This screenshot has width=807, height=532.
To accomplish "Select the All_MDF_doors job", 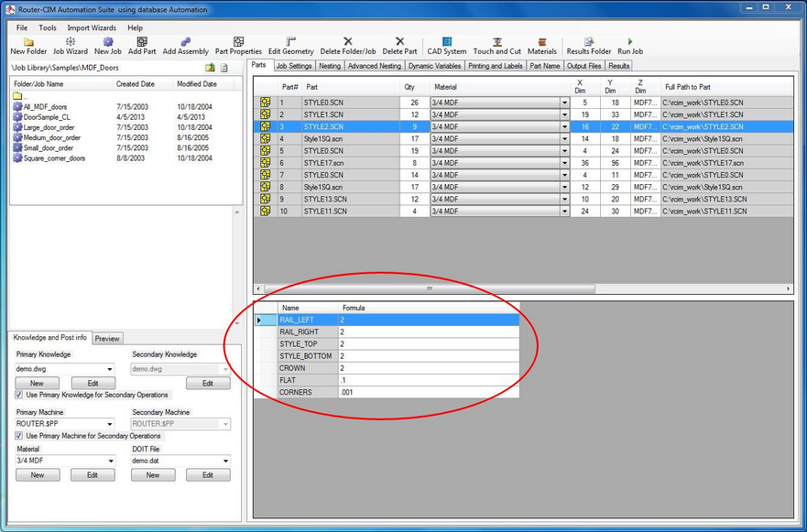I will [45, 107].
